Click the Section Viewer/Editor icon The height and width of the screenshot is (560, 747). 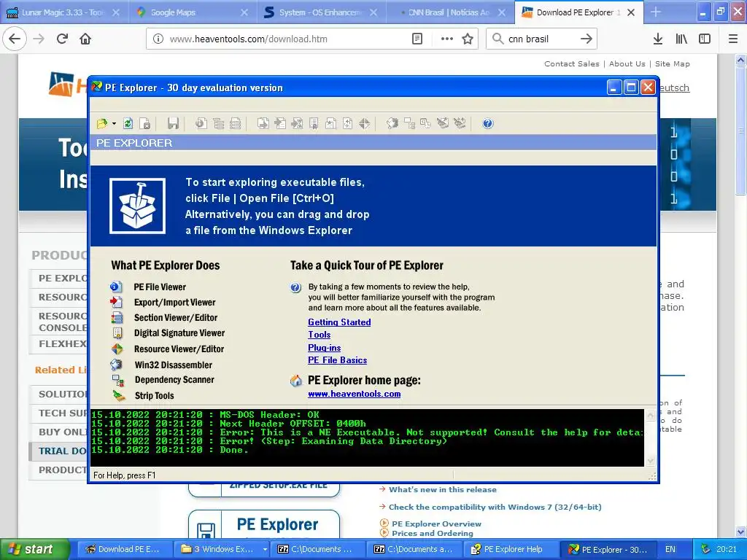[117, 318]
